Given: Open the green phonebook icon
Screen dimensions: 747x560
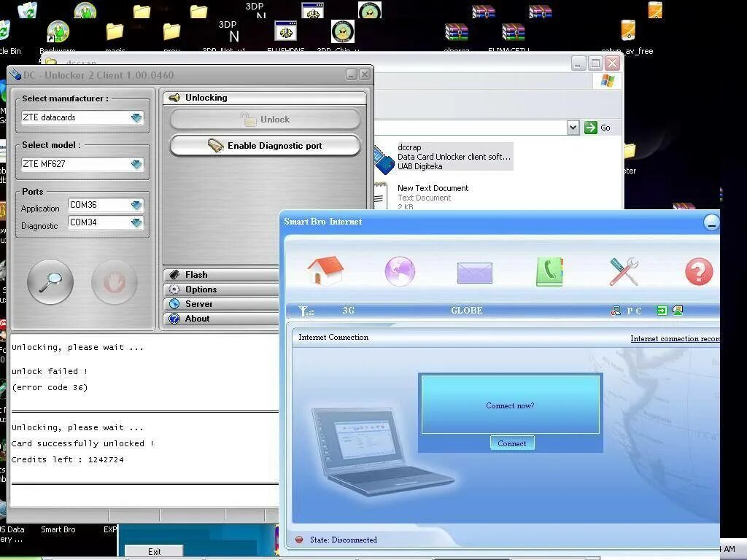Looking at the screenshot, I should click(x=550, y=272).
